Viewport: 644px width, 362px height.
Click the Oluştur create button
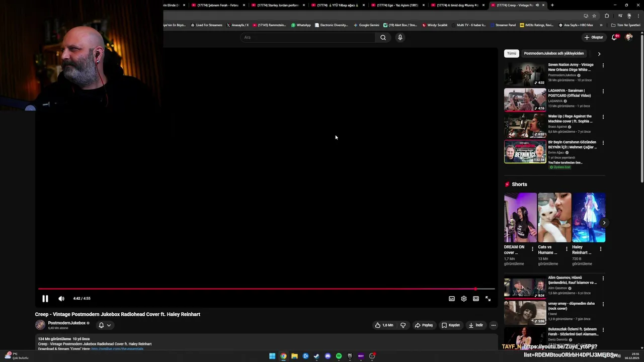[x=594, y=37]
